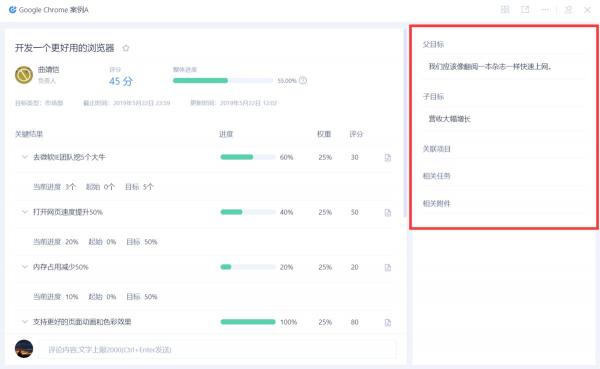Click the score value 45 分
The height and width of the screenshot is (369, 600).
coord(121,81)
